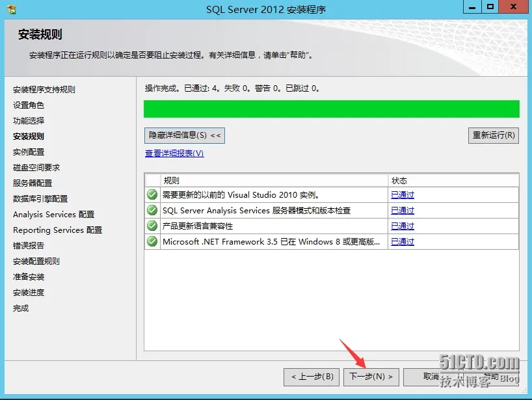
Task: Open 已通过 link for 产品更新语言兼容性
Action: click(403, 226)
